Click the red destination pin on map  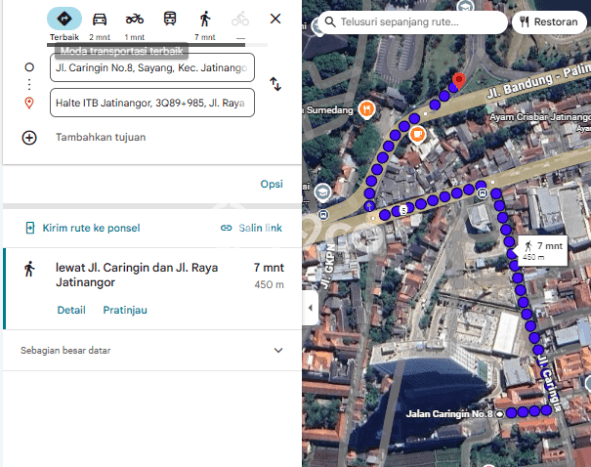point(459,80)
